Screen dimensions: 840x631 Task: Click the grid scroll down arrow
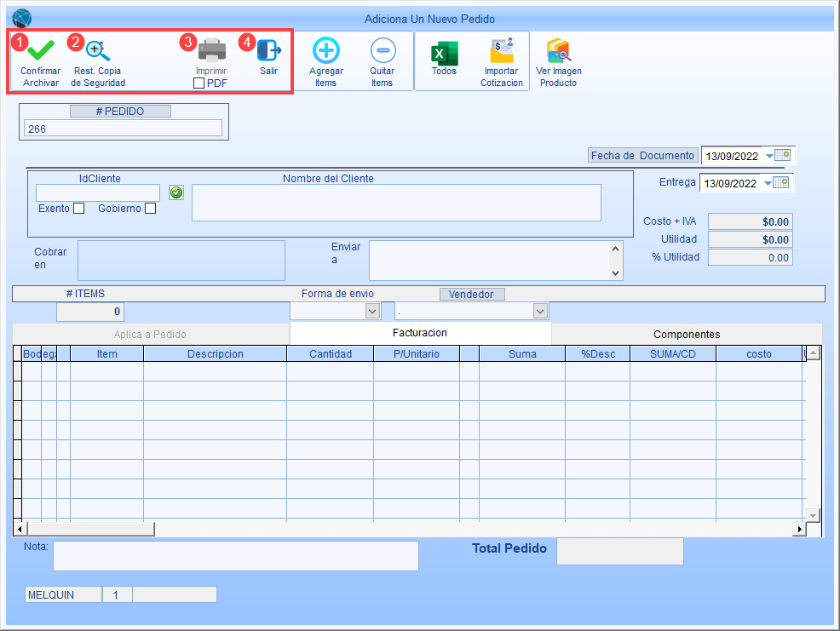(814, 515)
